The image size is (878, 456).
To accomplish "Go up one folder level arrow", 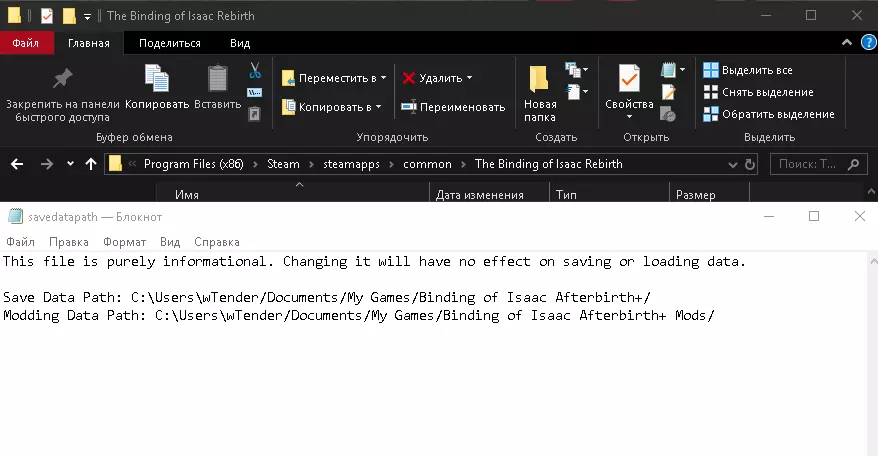I will 91,164.
